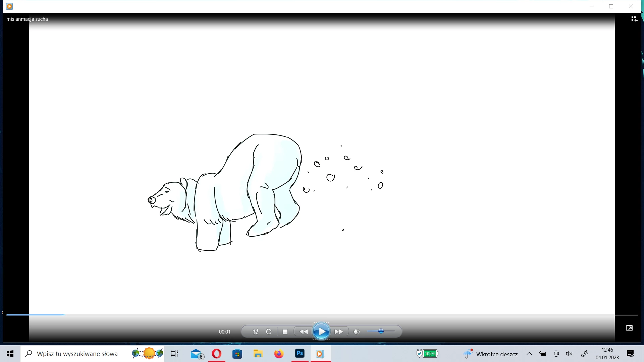Switch to Library view icon
The width and height of the screenshot is (644, 362).
[x=634, y=19]
